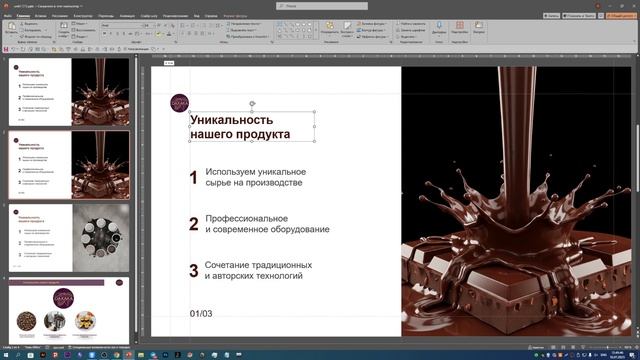Open the File (Файл) tab
Screen dimensions: 640x360
[7, 16]
